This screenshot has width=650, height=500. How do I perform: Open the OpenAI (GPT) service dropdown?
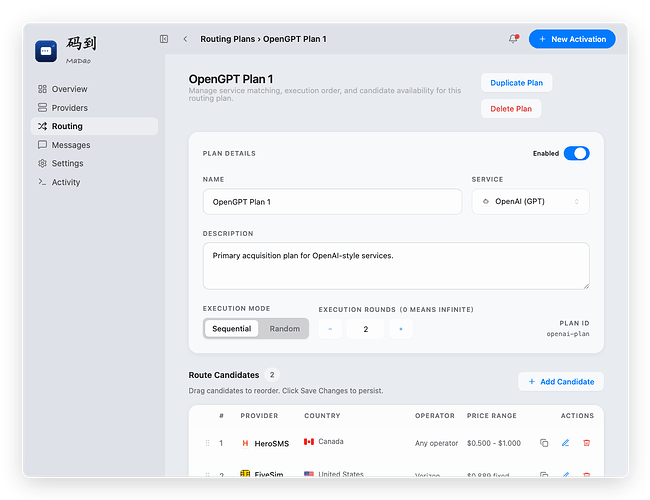[530, 201]
